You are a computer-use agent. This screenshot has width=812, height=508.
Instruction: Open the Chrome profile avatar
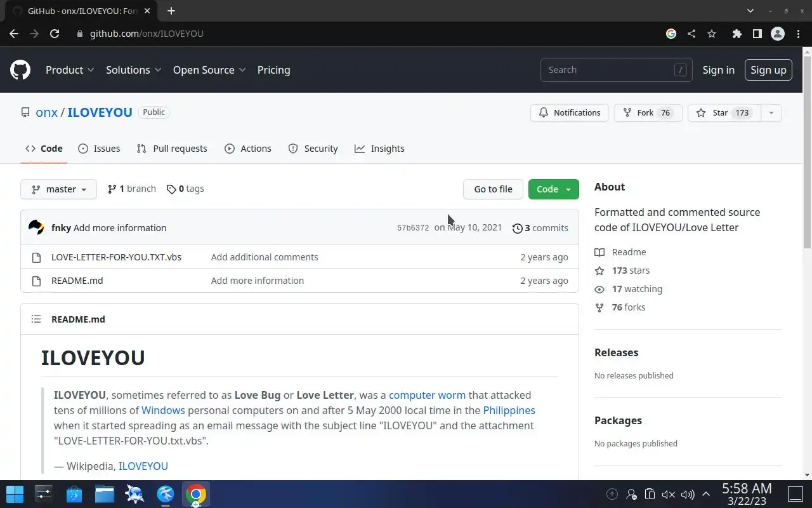pyautogui.click(x=778, y=34)
